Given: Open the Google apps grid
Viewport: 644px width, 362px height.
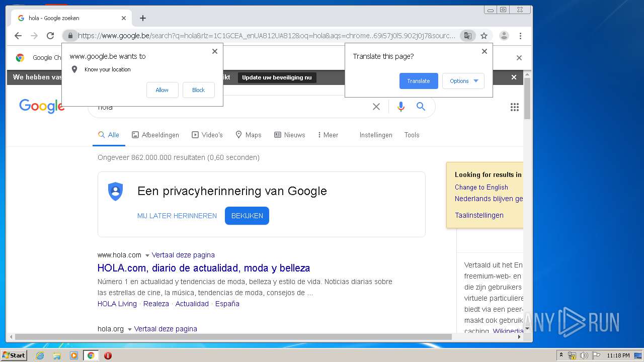Looking at the screenshot, I should [x=514, y=107].
